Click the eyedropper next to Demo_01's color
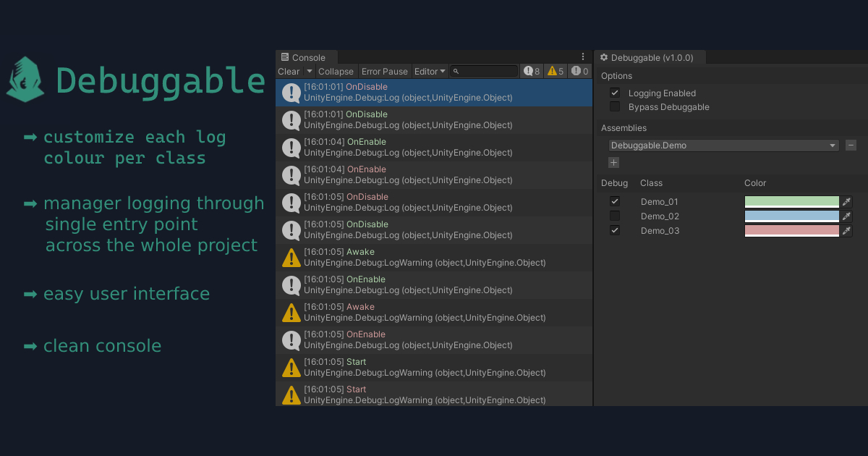Image resolution: width=868 pixels, height=456 pixels. pos(846,201)
